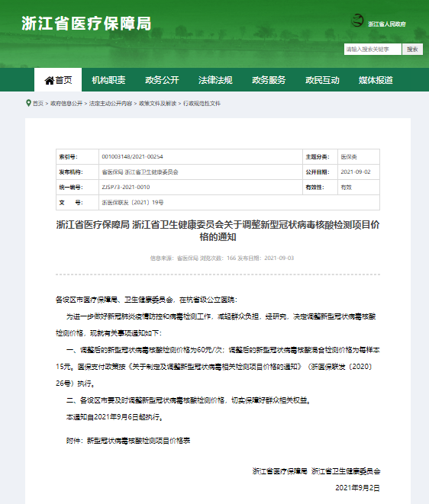
Task: Click the 索引号 label cell
Action: [77, 156]
